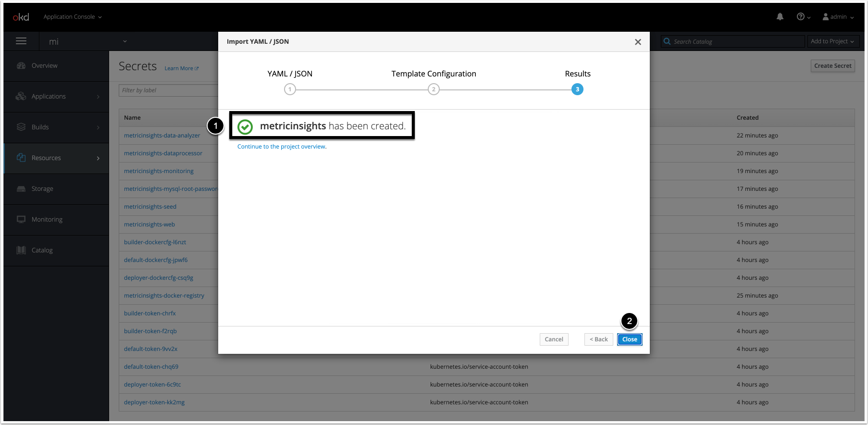The image size is (868, 425).
Task: Select wizard step 1 YAML / JSON
Action: pos(290,89)
